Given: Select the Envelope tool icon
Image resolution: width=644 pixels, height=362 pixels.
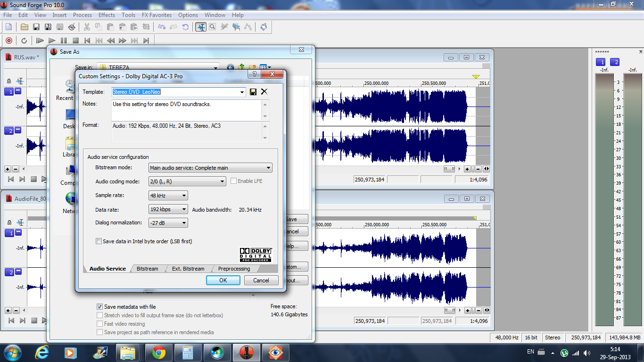Looking at the screenshot, I should tap(248, 27).
